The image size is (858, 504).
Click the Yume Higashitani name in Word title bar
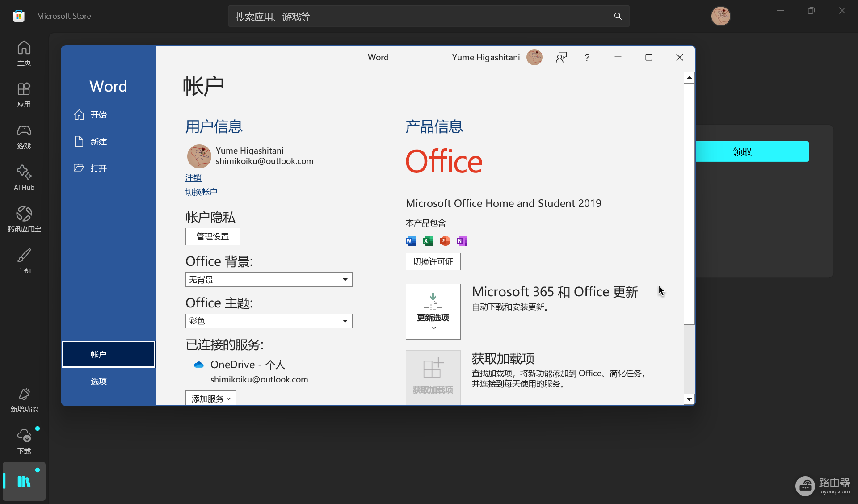click(x=486, y=57)
